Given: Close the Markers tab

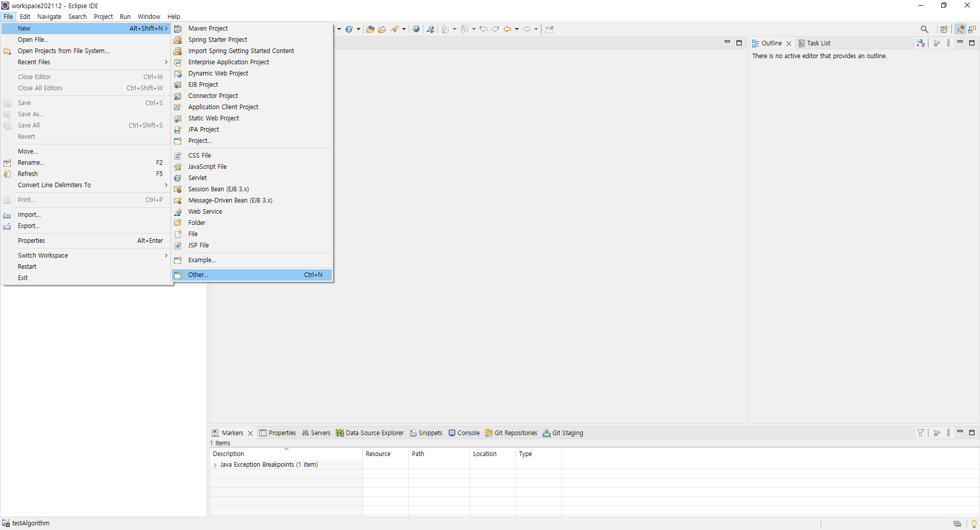Looking at the screenshot, I should [250, 433].
